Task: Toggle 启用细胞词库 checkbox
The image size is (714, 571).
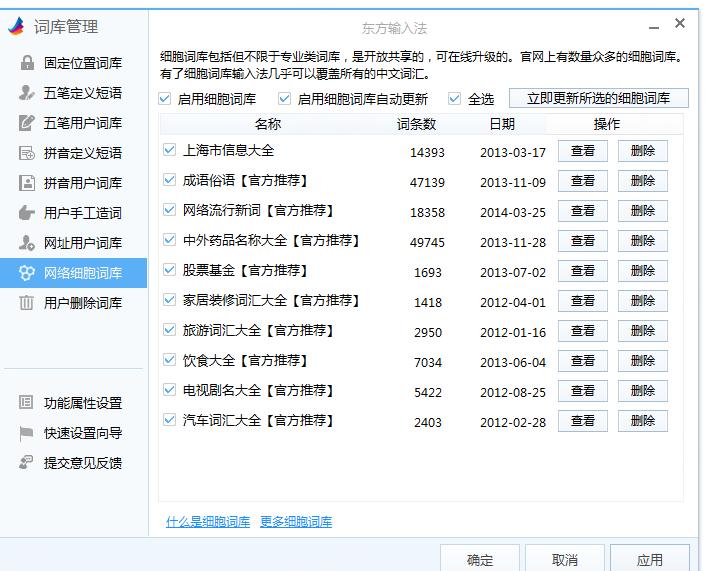Action: click(x=165, y=98)
